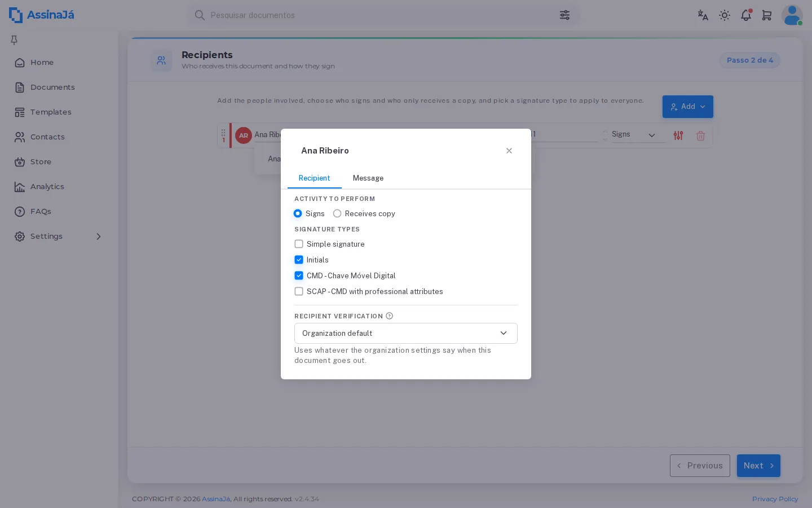Open Contacts in sidebar
The height and width of the screenshot is (508, 812).
click(47, 137)
